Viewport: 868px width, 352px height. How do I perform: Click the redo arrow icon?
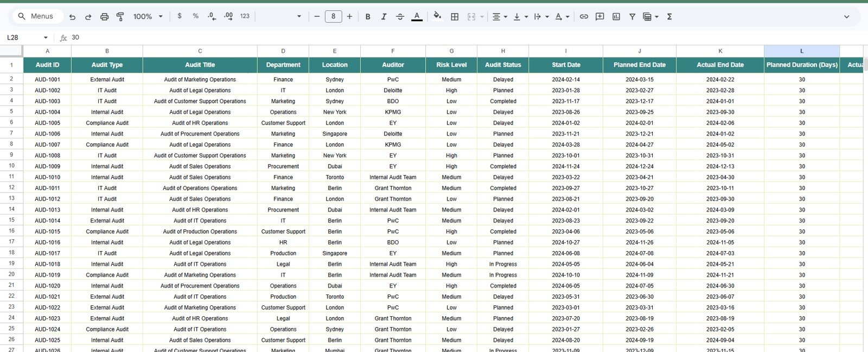click(88, 17)
